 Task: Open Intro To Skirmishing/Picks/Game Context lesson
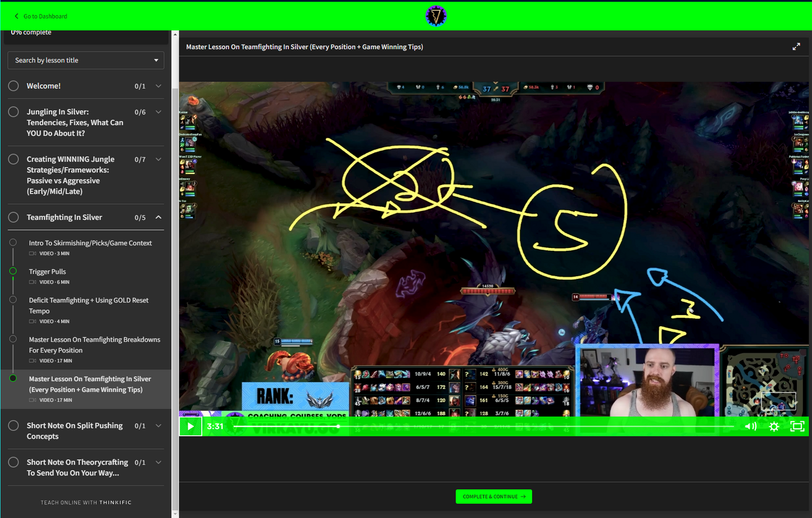pyautogui.click(x=90, y=243)
